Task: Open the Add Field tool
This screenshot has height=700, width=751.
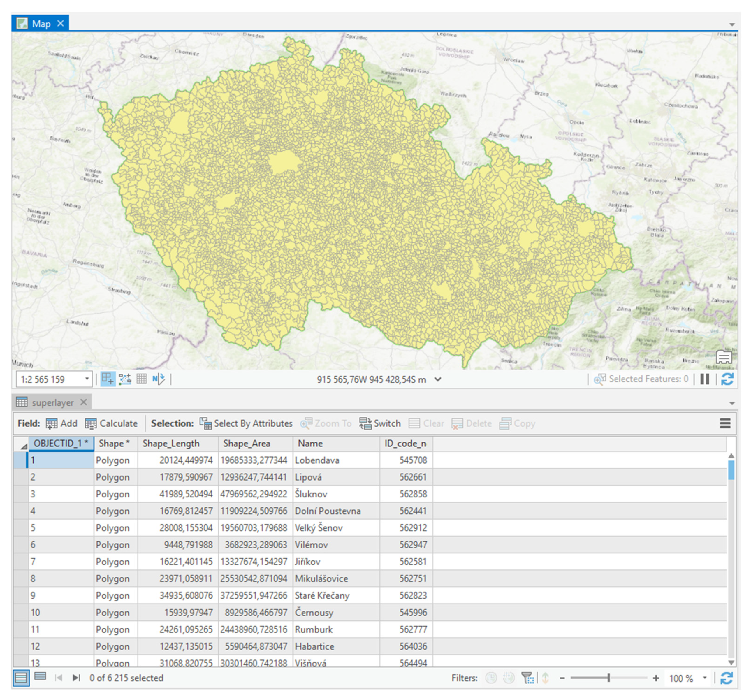Action: pos(62,423)
